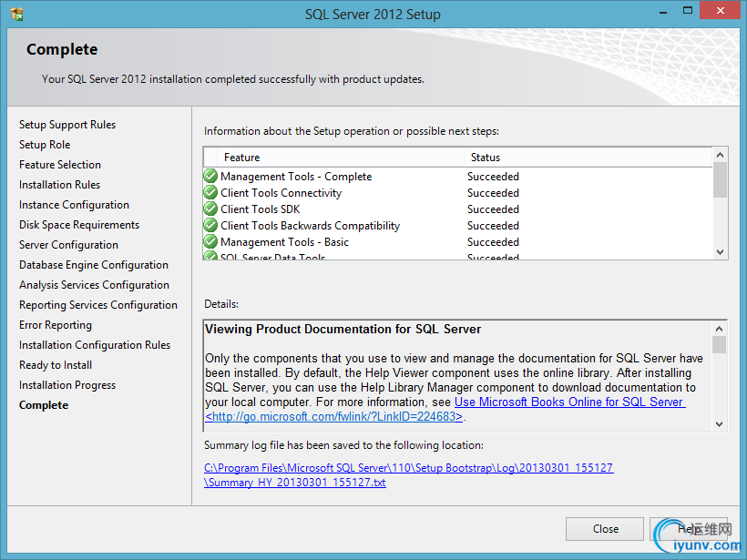Open Use Microsoft Books Online for SQL Server link

pos(569,402)
